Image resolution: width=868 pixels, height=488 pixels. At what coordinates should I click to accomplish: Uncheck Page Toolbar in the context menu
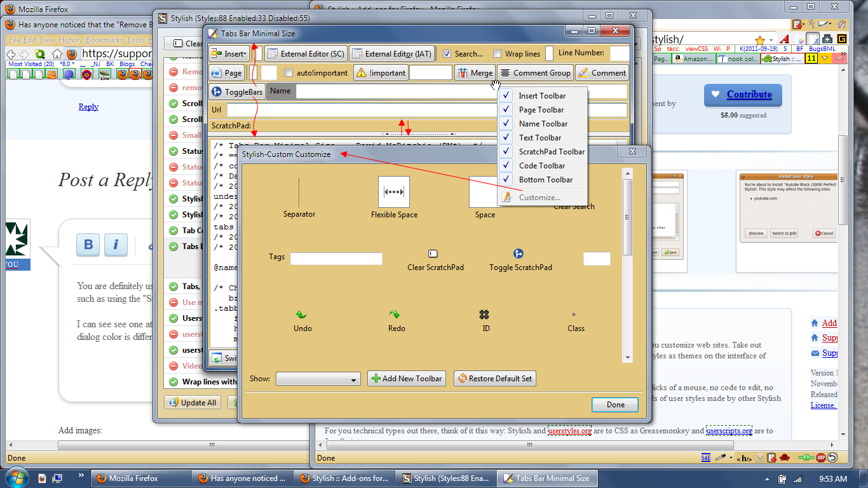(542, 110)
